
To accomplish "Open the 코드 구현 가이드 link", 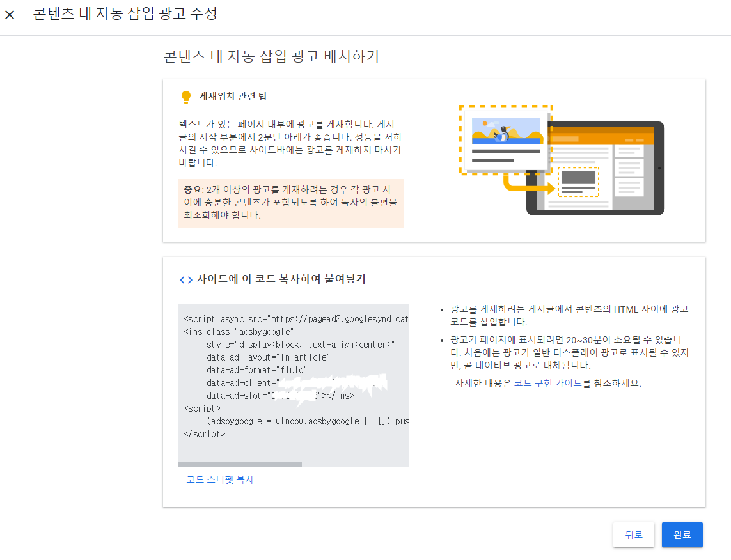I will [x=548, y=383].
